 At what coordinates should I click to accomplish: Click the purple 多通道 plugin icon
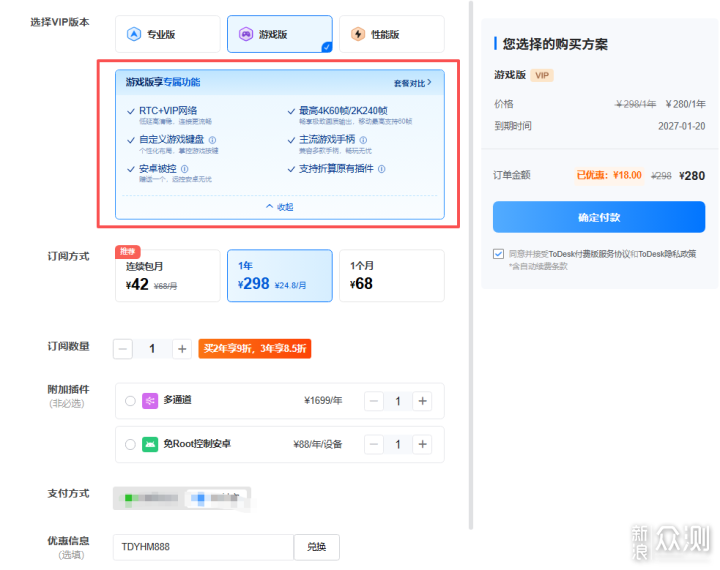tap(150, 401)
